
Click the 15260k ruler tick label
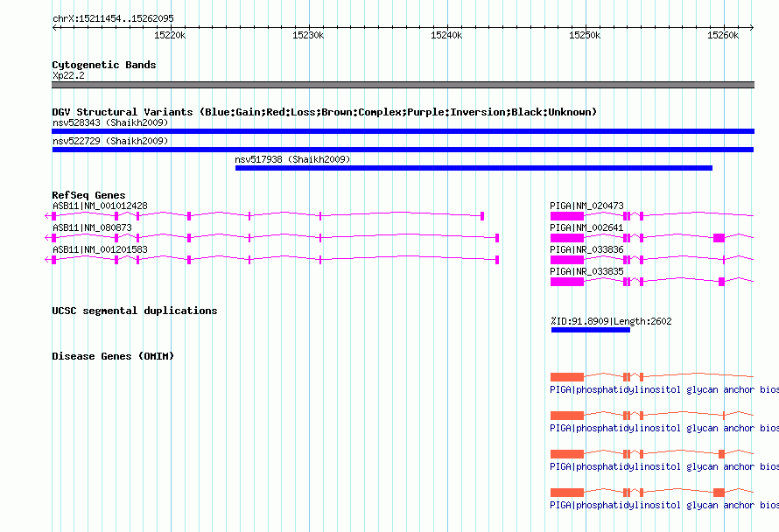point(723,35)
